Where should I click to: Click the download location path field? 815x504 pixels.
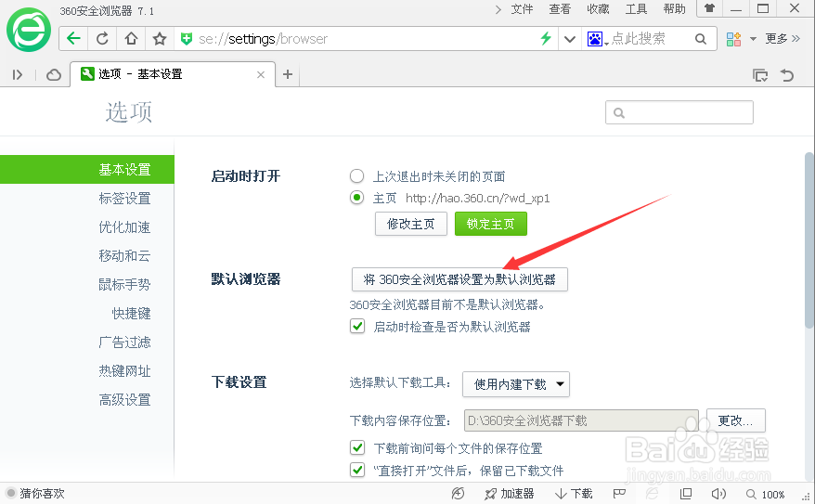[x=581, y=420]
